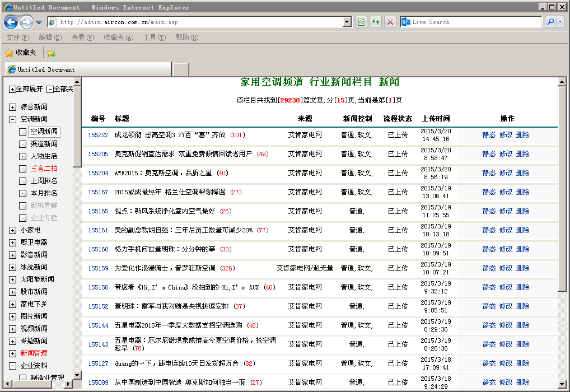570x392 pixels.
Task: Select greyed 企业专栏 tree item
Action: coord(44,218)
